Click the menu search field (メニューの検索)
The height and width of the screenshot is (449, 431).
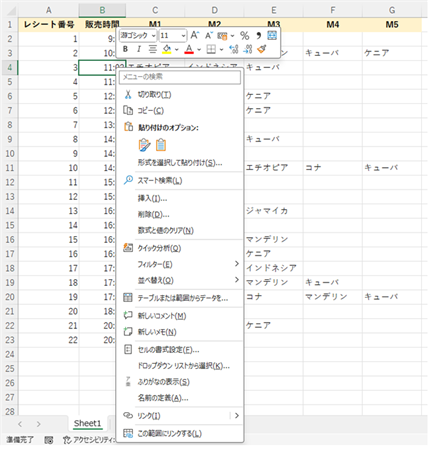[180, 77]
